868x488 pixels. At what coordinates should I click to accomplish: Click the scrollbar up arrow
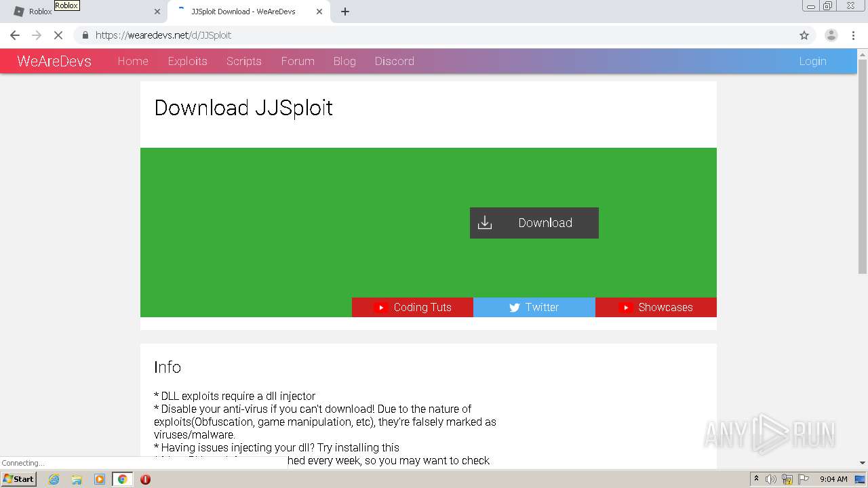tap(863, 54)
